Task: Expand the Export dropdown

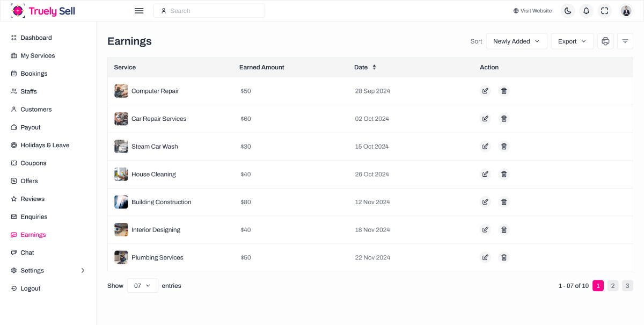Action: 572,41
